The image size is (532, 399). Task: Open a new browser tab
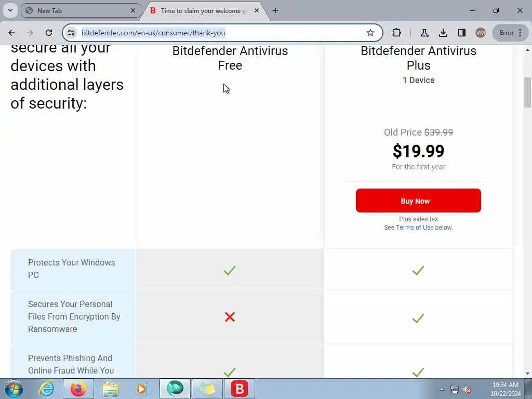(x=275, y=10)
